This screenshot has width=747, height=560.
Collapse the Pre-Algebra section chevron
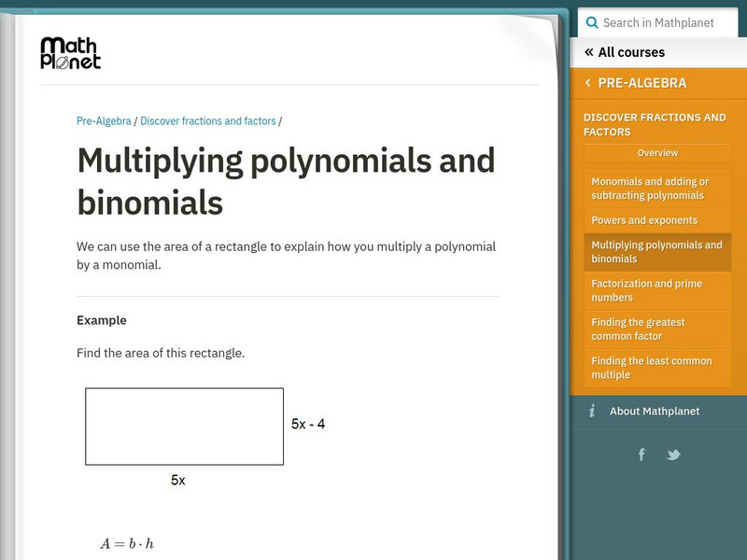coord(587,83)
